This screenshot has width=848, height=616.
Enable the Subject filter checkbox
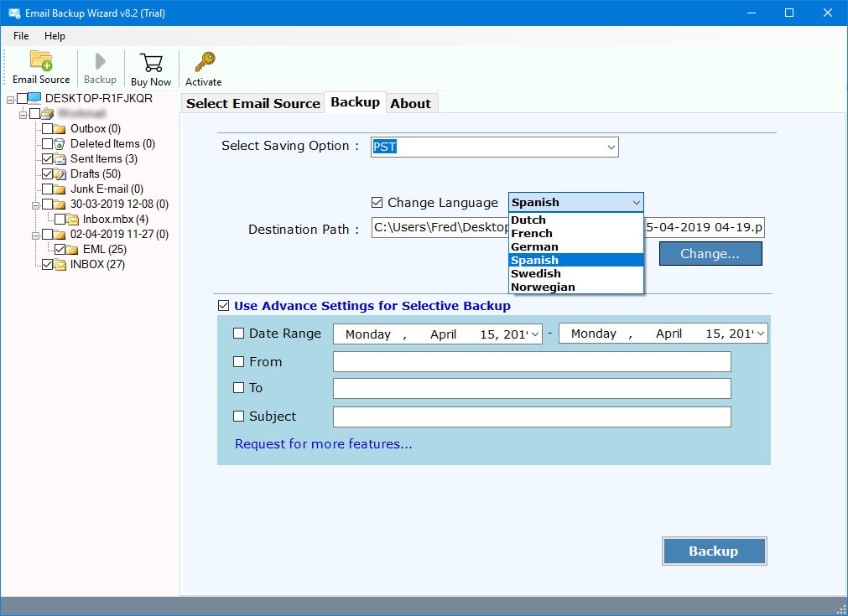[x=238, y=416]
